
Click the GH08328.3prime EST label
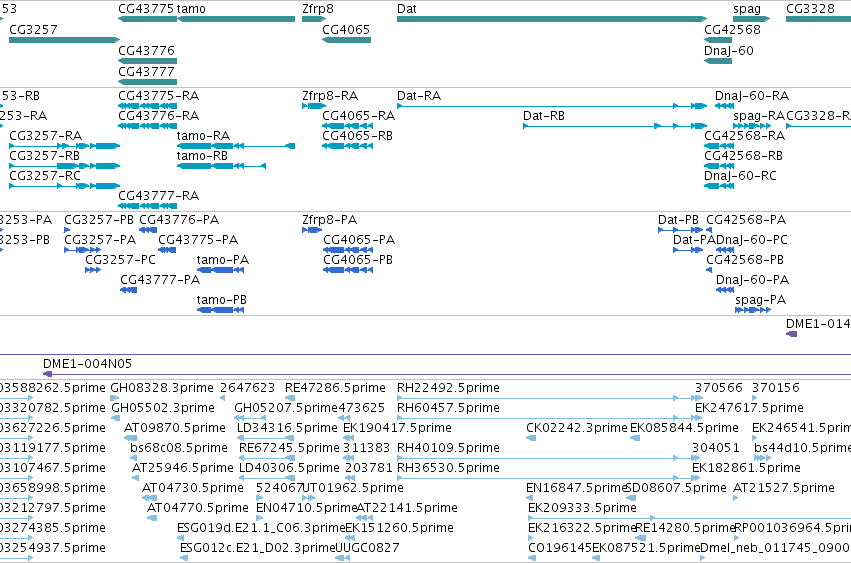[x=162, y=388]
